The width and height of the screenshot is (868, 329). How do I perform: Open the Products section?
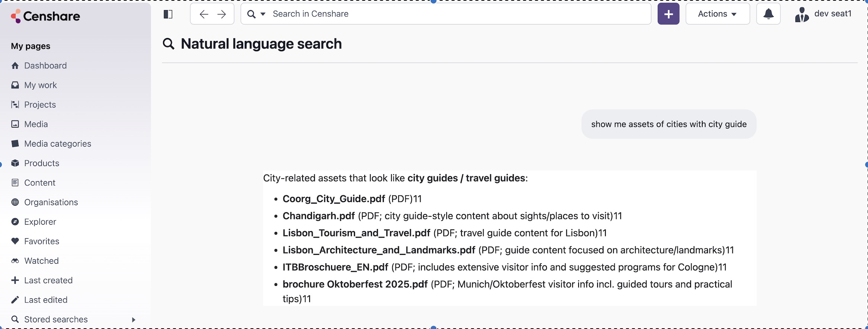coord(41,163)
